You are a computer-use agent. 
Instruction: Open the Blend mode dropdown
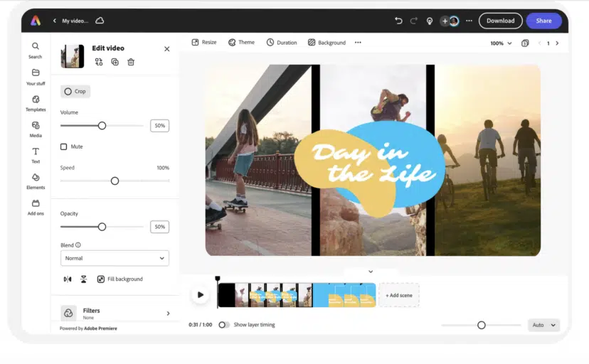tap(115, 258)
